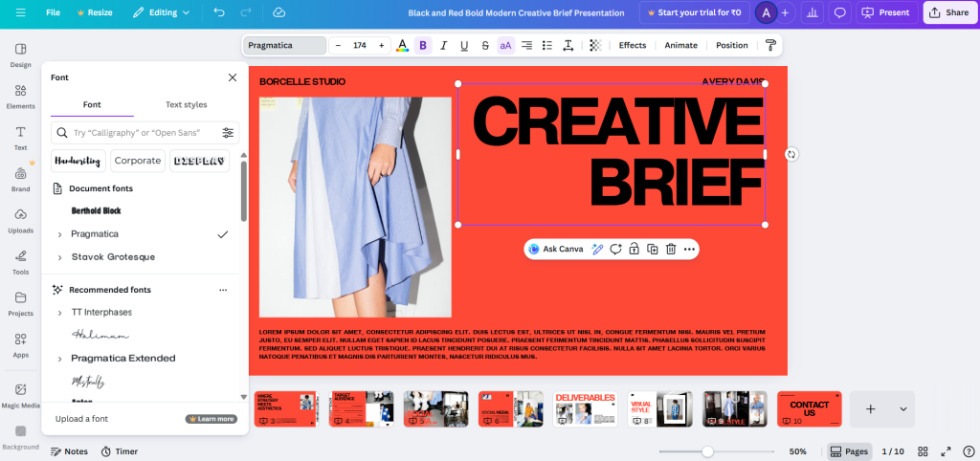
Task: Toggle underline formatting
Action: (x=464, y=45)
